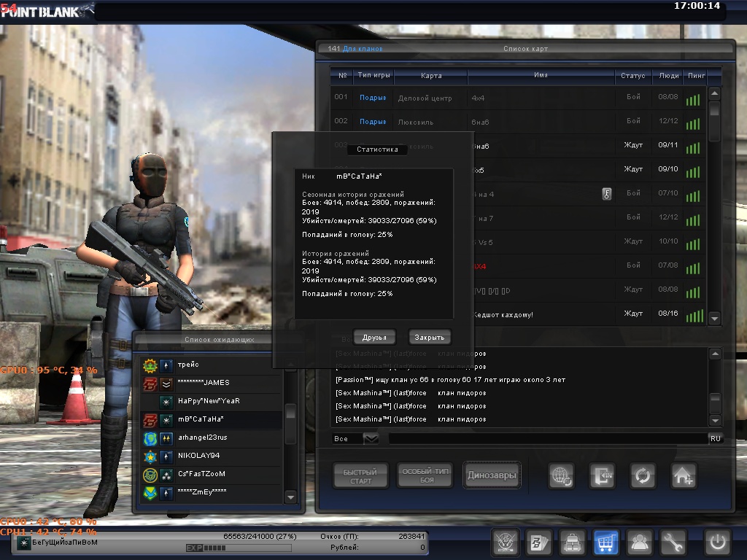Click the EXP progress bar
The width and height of the screenshot is (747, 560).
(x=239, y=548)
